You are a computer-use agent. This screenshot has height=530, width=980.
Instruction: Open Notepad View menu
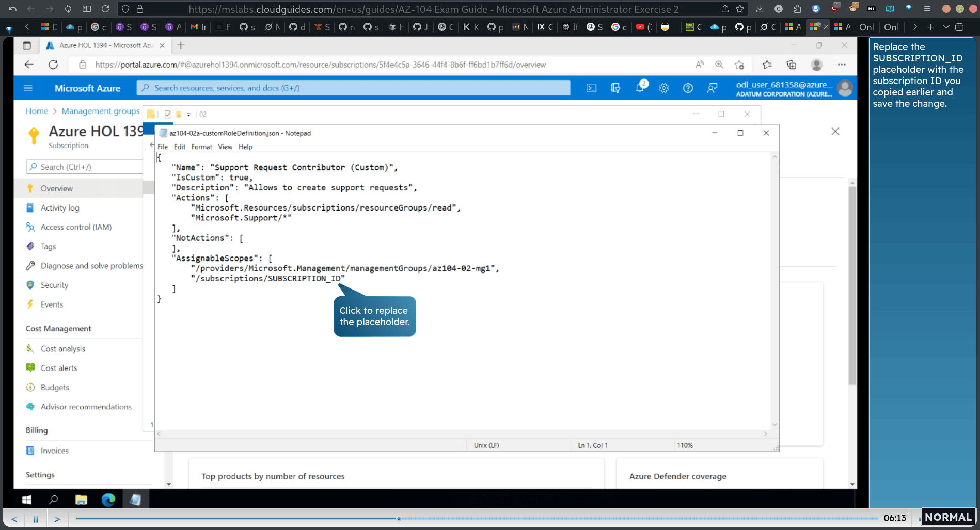click(x=225, y=147)
